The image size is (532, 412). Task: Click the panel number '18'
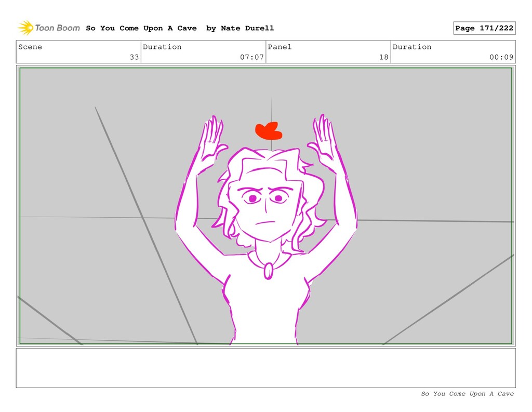point(384,57)
